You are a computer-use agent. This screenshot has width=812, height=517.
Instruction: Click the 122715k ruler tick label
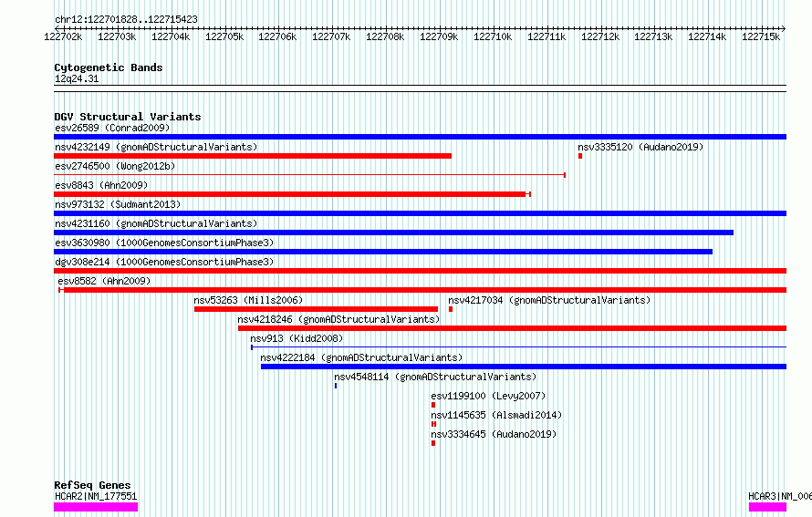click(761, 36)
